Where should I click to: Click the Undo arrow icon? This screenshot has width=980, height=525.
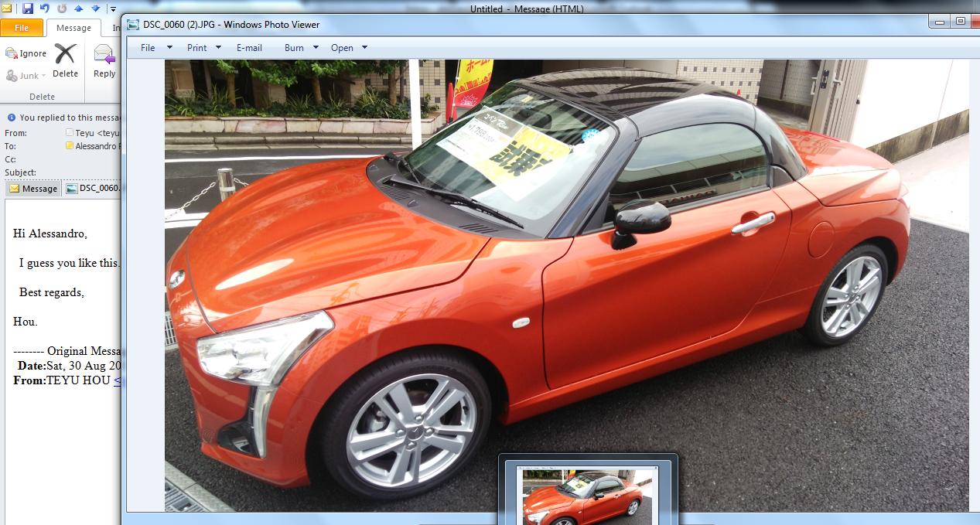[x=45, y=9]
